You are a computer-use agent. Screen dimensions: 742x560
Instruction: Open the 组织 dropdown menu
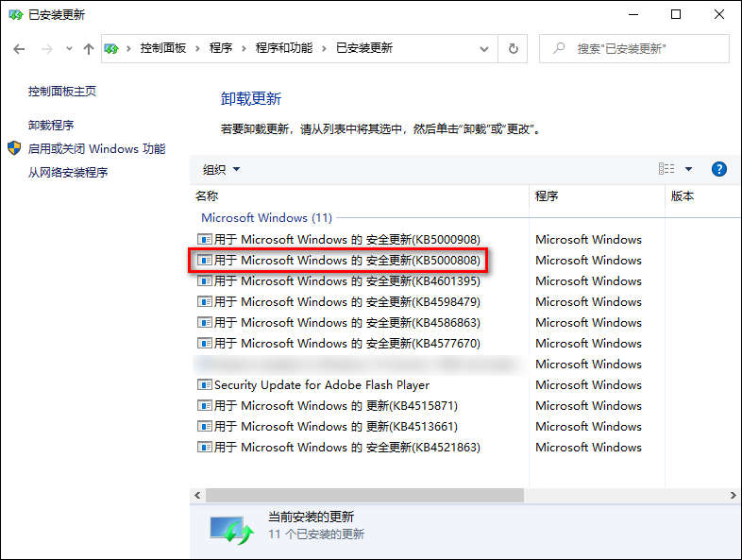click(222, 169)
